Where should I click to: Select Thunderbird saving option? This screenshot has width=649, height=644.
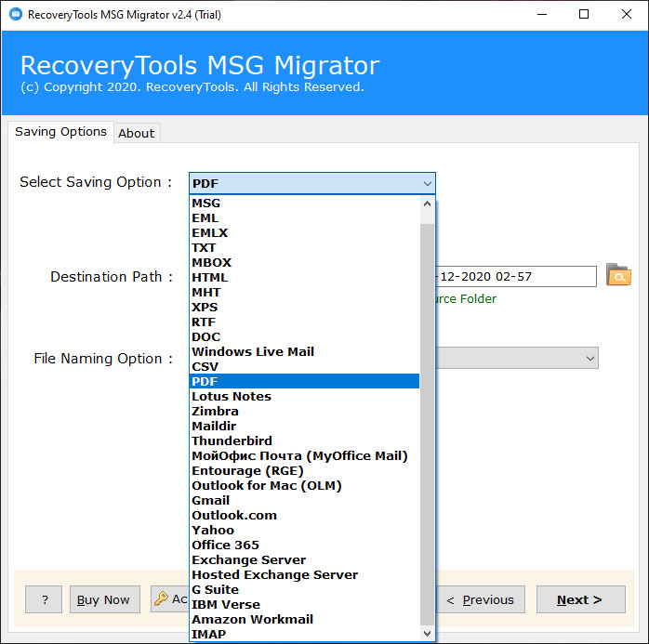click(x=305, y=440)
